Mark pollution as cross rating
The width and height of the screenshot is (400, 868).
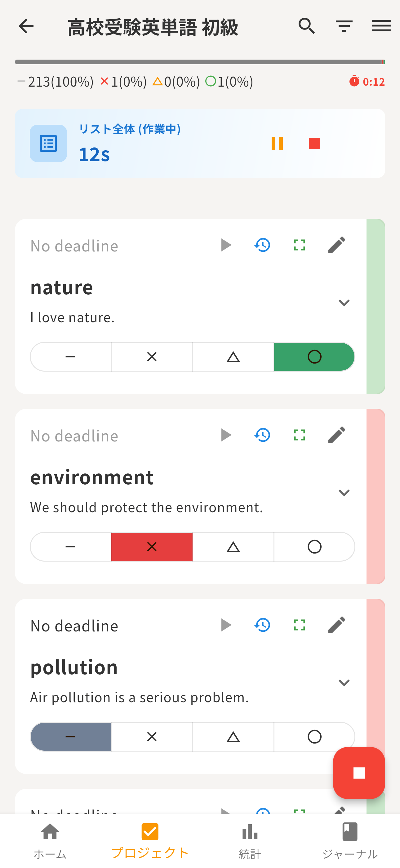(152, 737)
